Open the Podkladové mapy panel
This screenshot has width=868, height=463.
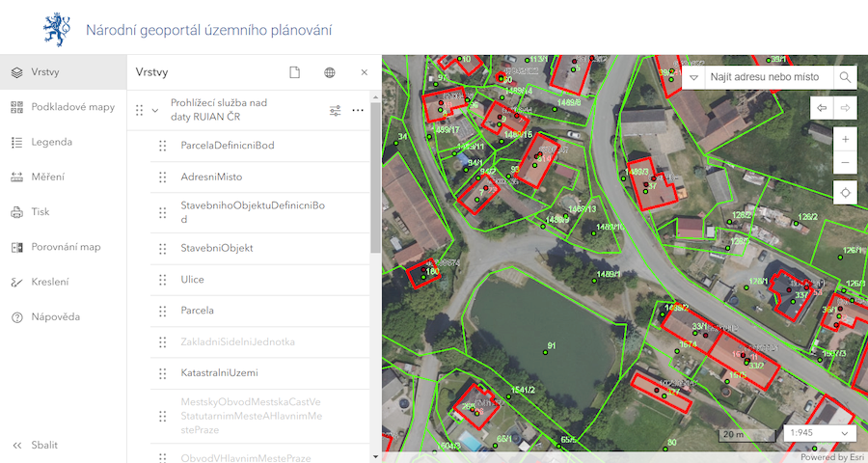click(64, 107)
